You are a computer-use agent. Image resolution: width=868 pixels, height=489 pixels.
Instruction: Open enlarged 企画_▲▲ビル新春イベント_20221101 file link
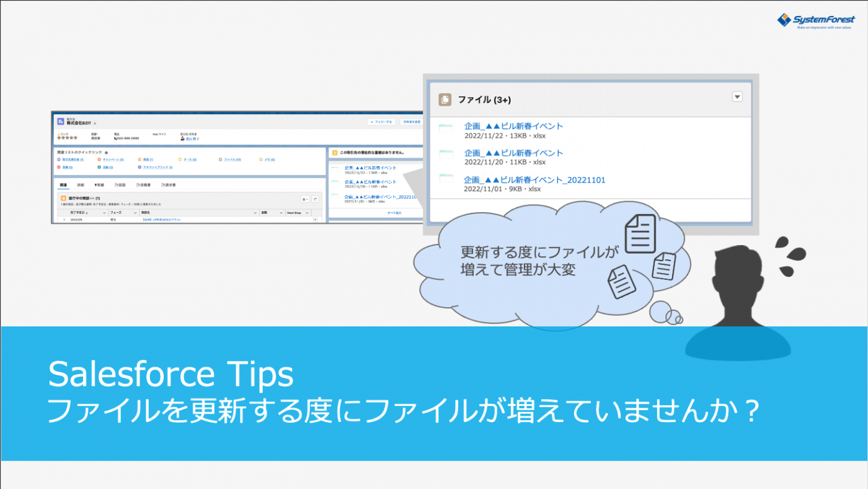(534, 180)
